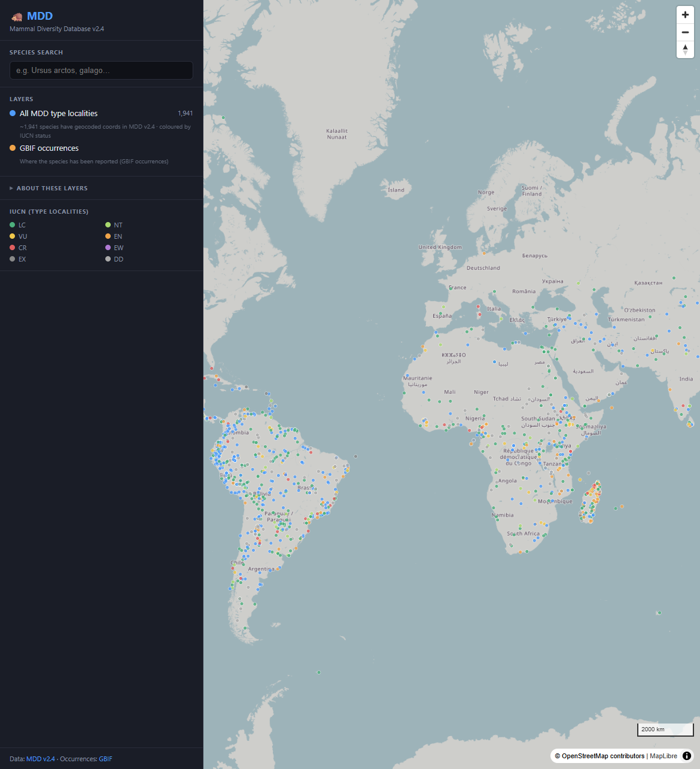Click the EX gray legend swatch
This screenshot has height=769, width=700.
tap(13, 259)
